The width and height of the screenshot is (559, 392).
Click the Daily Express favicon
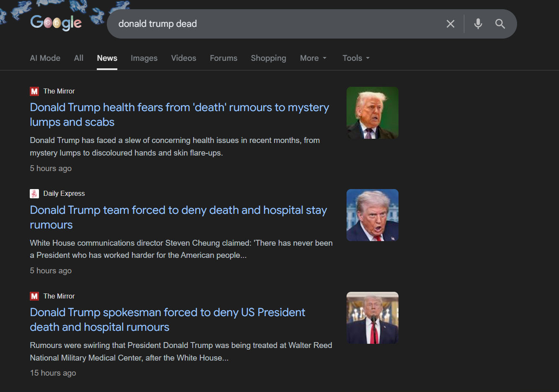(x=34, y=194)
